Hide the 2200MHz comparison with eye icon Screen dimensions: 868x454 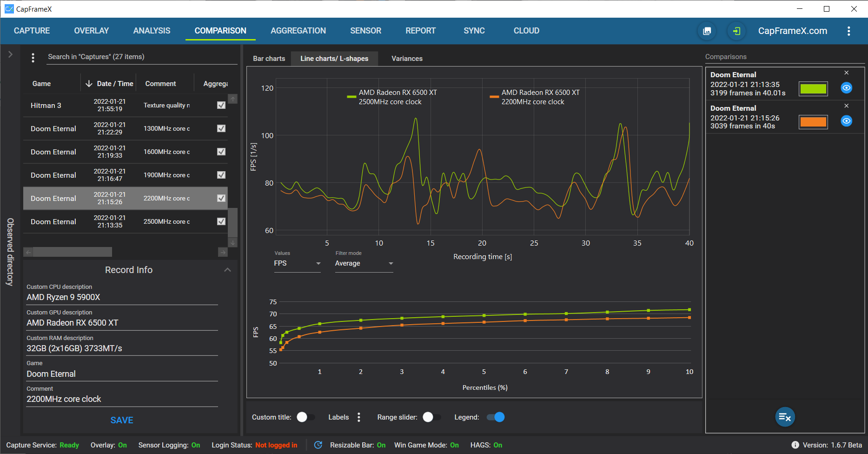click(847, 121)
